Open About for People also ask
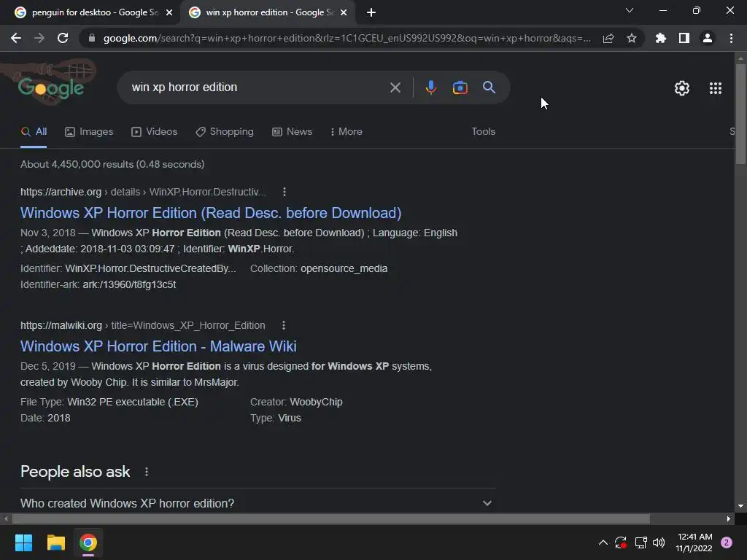 coord(146,472)
